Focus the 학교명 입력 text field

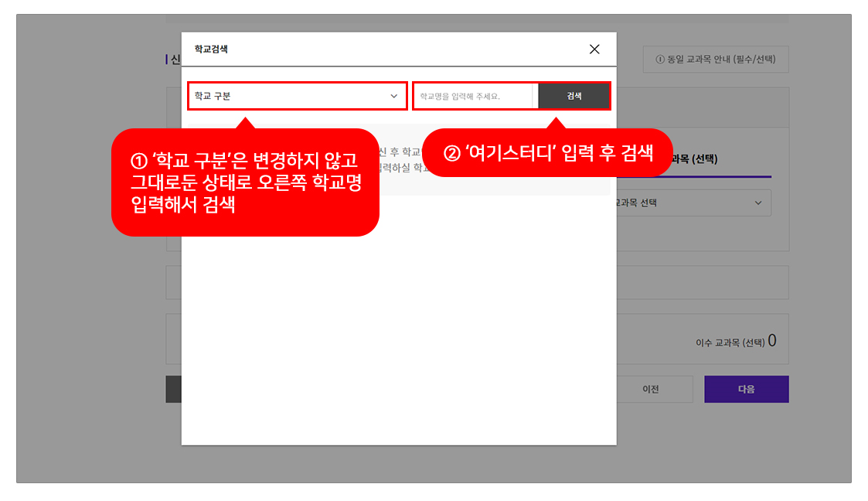(x=473, y=97)
